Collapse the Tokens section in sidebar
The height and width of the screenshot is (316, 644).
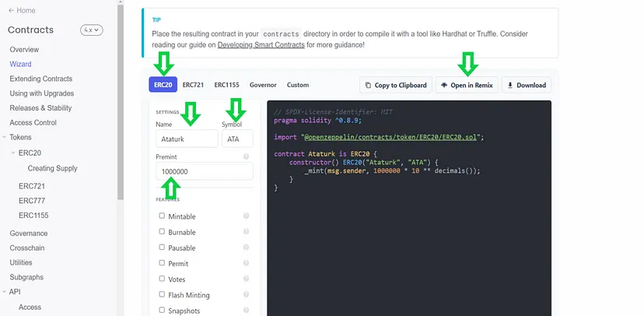pyautogui.click(x=5, y=137)
